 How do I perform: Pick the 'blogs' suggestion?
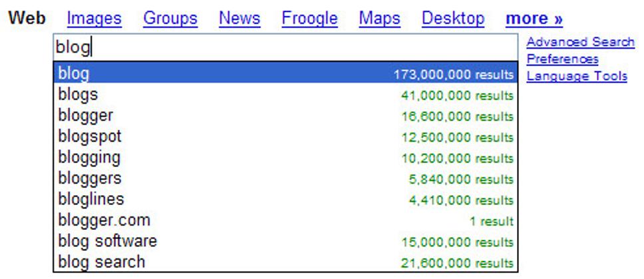[285, 95]
